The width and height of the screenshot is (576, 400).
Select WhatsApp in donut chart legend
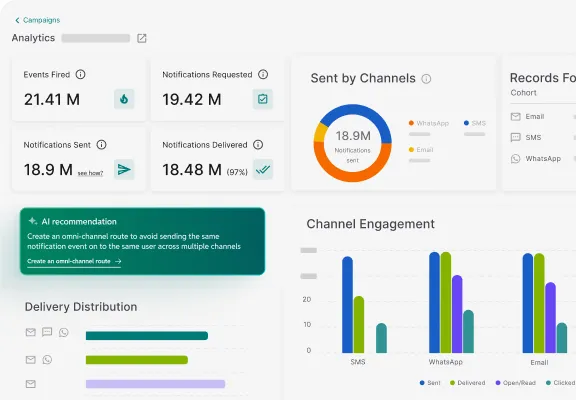point(429,123)
